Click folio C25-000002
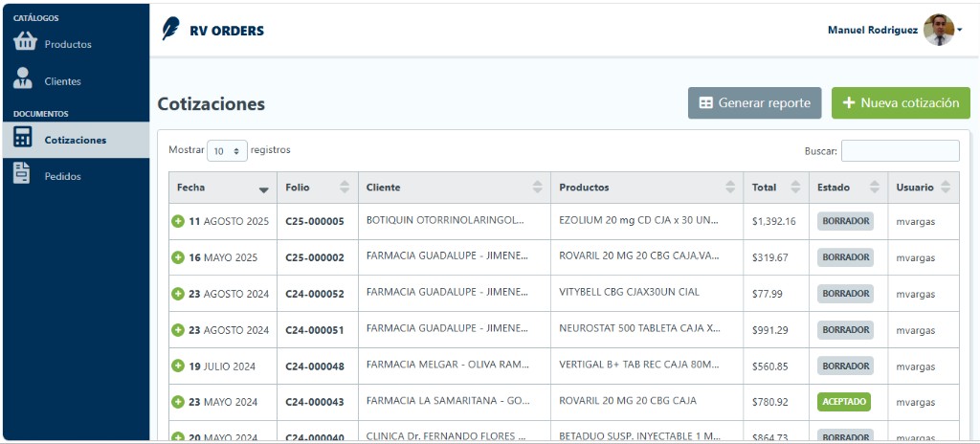 pos(314,257)
